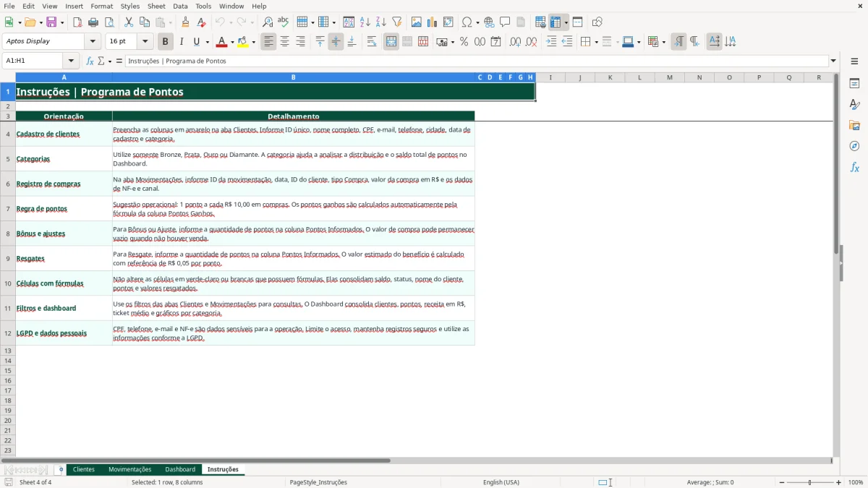Select column B header
The width and height of the screenshot is (868, 488).
(x=293, y=77)
